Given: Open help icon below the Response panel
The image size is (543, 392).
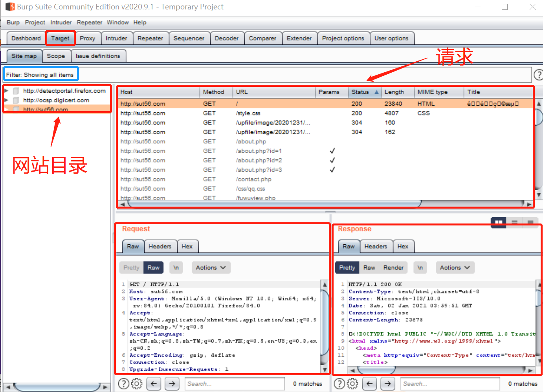Looking at the screenshot, I should (339, 383).
